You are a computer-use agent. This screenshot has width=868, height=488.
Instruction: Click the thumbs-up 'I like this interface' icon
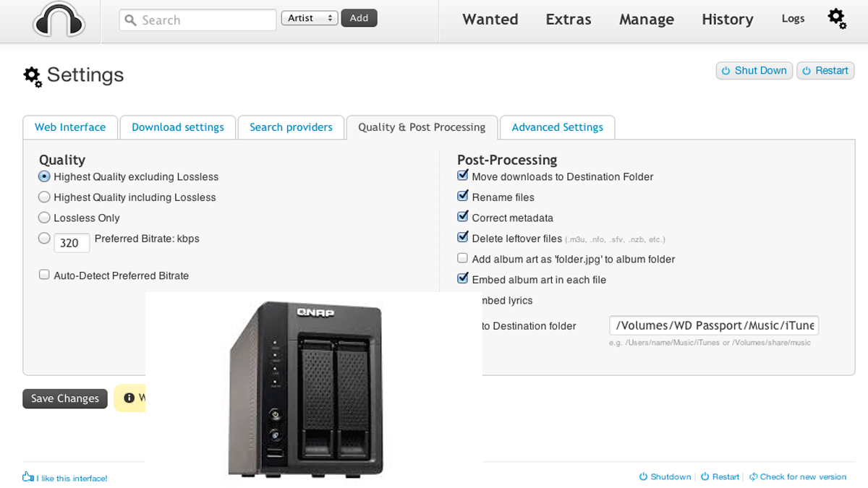tap(28, 477)
